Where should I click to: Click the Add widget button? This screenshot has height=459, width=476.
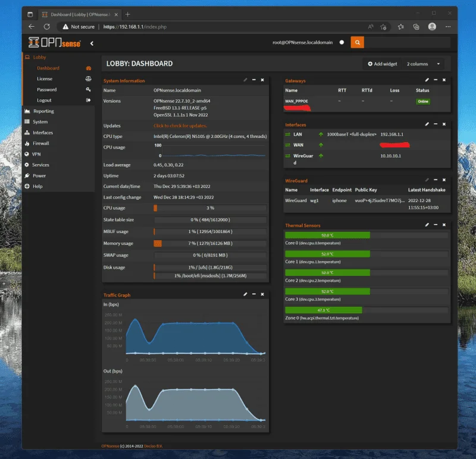383,64
